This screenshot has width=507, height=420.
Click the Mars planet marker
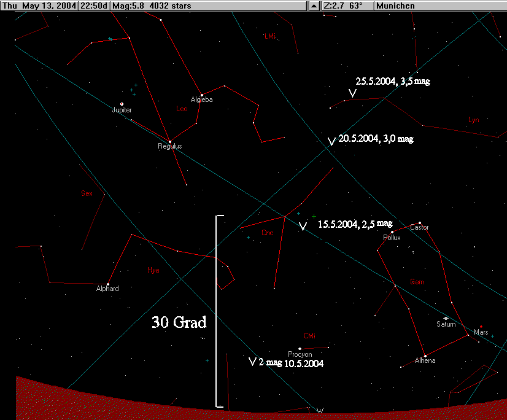click(x=482, y=327)
